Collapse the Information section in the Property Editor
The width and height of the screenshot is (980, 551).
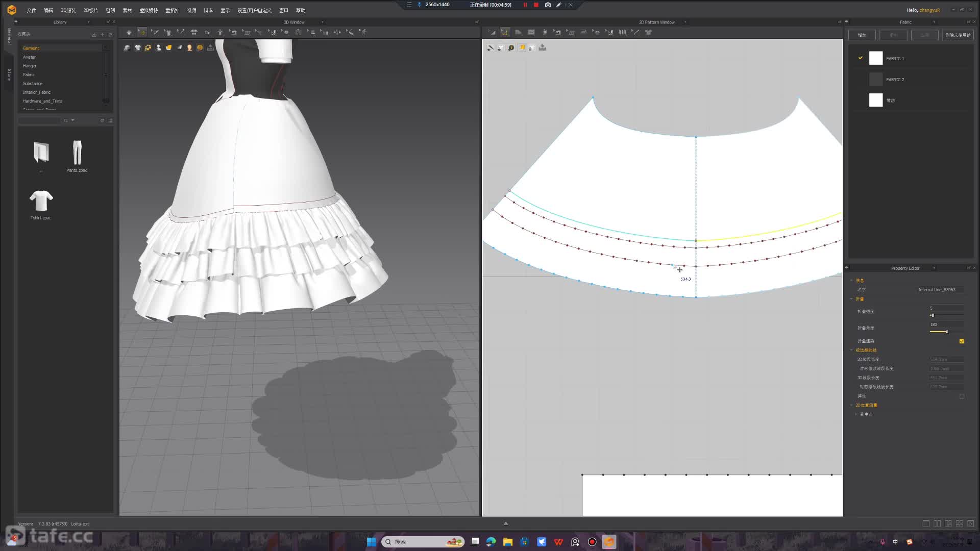pos(851,281)
